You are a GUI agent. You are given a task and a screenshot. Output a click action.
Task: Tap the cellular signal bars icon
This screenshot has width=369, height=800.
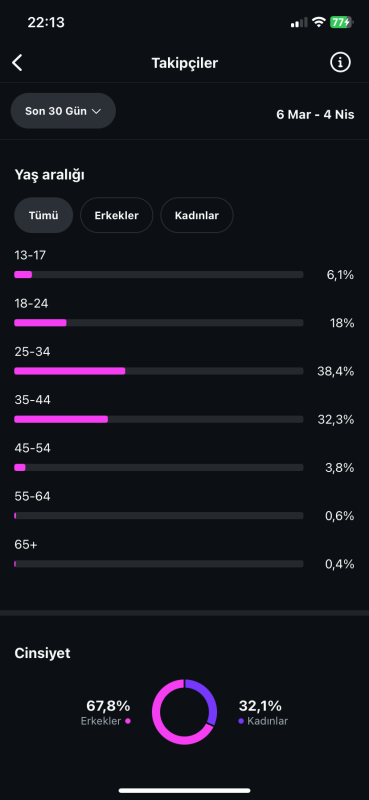point(299,22)
